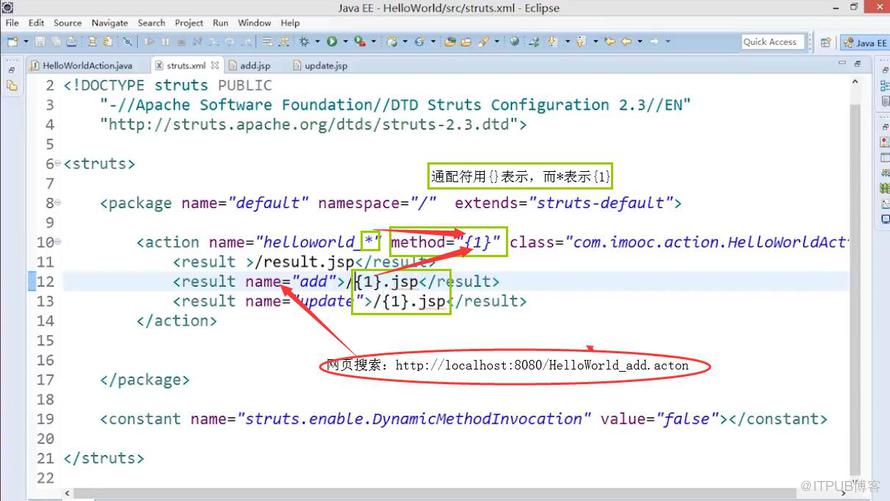Toggle Skip All Breakpoints in toolbar
890x501 pixels.
coord(127,41)
